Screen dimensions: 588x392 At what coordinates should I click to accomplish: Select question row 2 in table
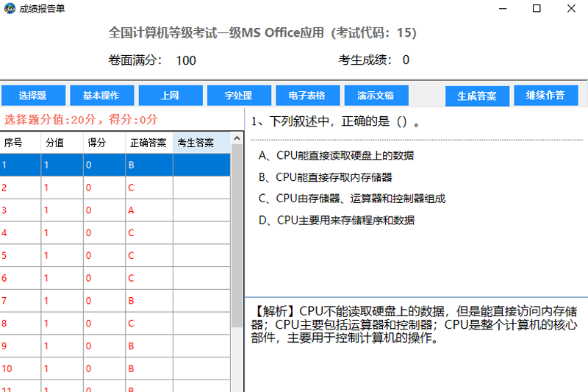click(115, 188)
